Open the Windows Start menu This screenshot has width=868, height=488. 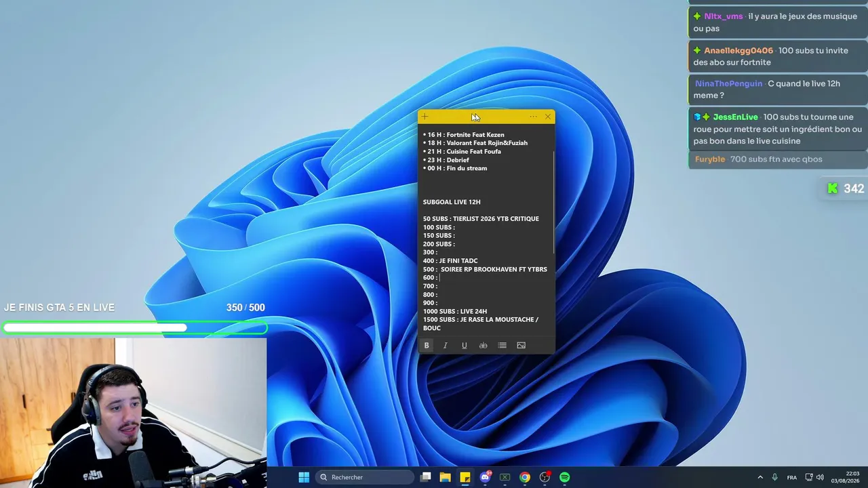click(x=304, y=477)
